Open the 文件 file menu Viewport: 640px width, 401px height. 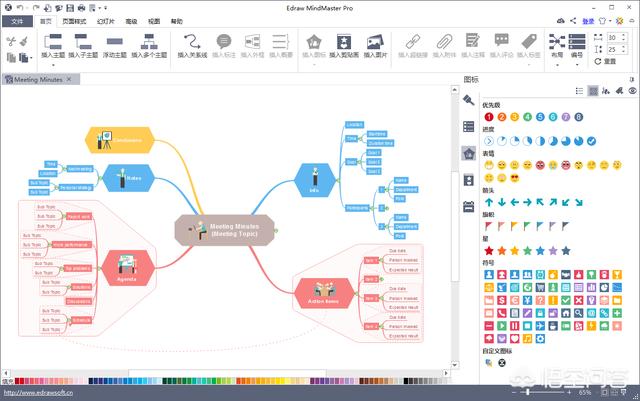[x=17, y=21]
